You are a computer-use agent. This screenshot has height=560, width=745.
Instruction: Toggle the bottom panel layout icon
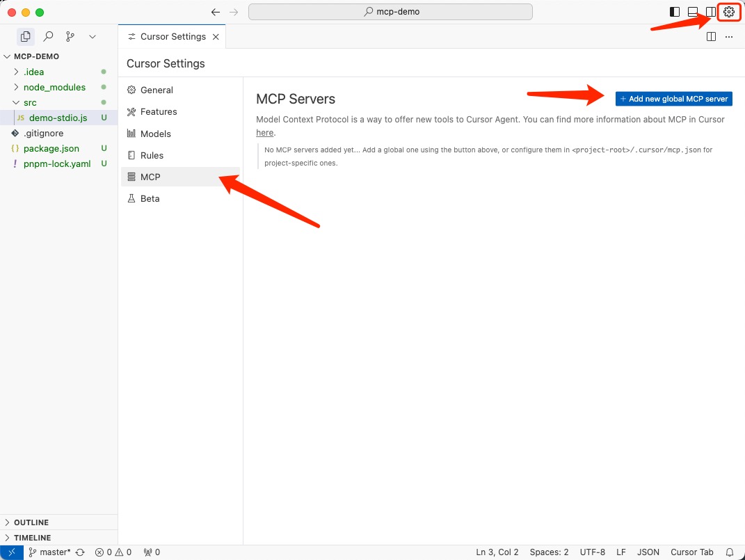tap(692, 12)
